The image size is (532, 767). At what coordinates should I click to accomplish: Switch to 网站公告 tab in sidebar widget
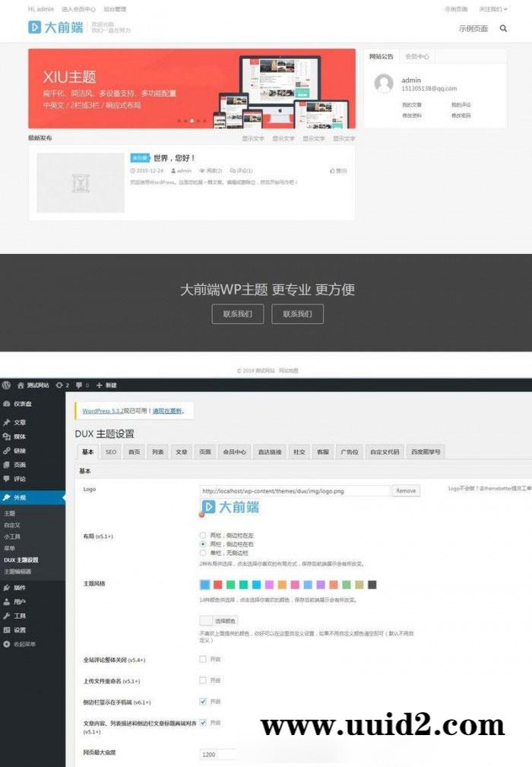[x=382, y=57]
